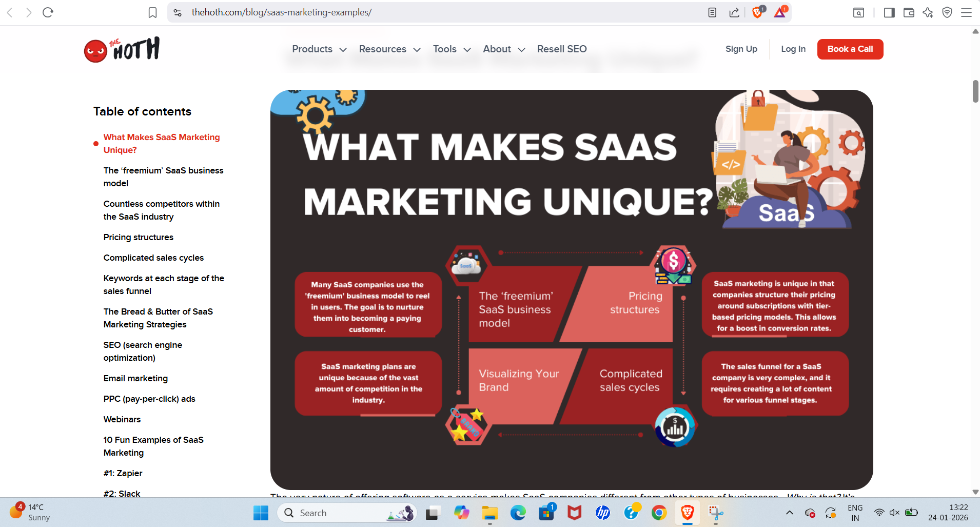Viewport: 980px width, 527px height.
Task: Open search within tabs
Action: tap(859, 12)
